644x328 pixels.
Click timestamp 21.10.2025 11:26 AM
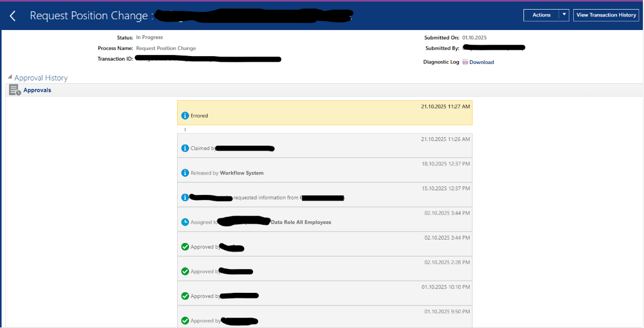[x=445, y=139]
